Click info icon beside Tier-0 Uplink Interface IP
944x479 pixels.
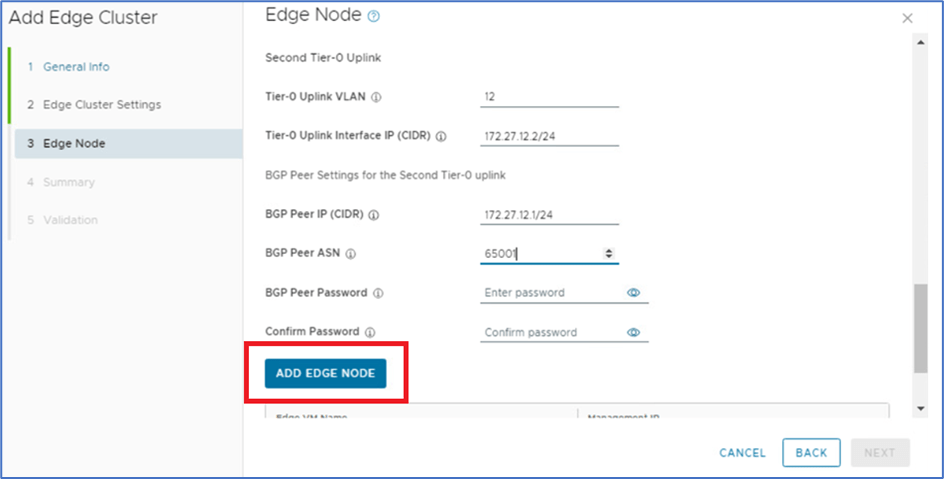(x=441, y=136)
